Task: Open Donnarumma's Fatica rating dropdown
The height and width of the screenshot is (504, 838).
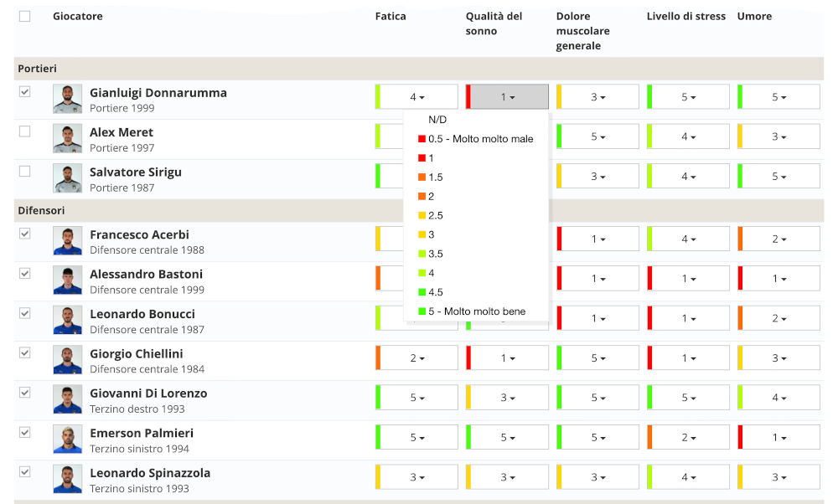Action: pyautogui.click(x=416, y=96)
